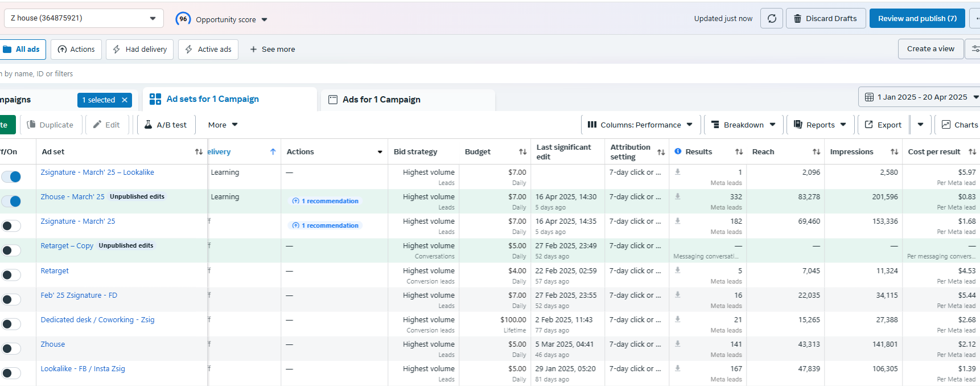This screenshot has width=980, height=386.
Task: Click the Opportunity score 96 circle
Action: (x=183, y=19)
